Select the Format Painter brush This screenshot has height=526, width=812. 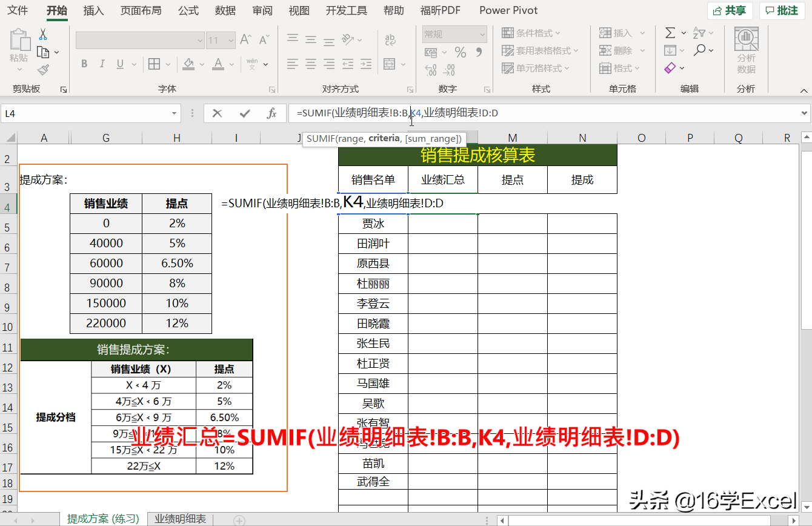(43, 70)
